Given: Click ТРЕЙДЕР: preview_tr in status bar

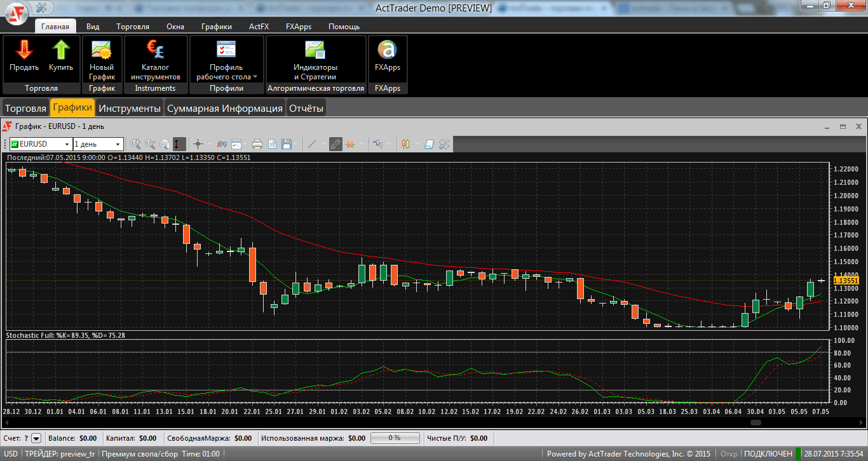Looking at the screenshot, I should [60, 453].
